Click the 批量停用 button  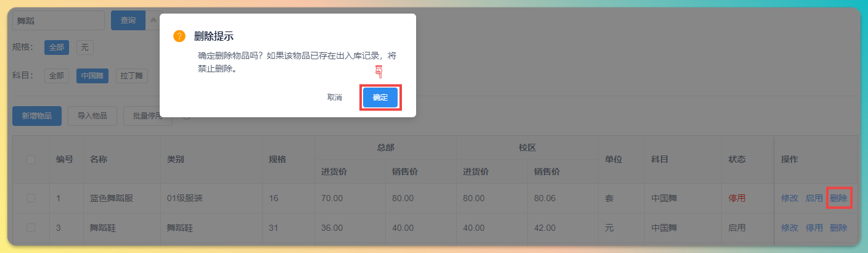tap(148, 116)
